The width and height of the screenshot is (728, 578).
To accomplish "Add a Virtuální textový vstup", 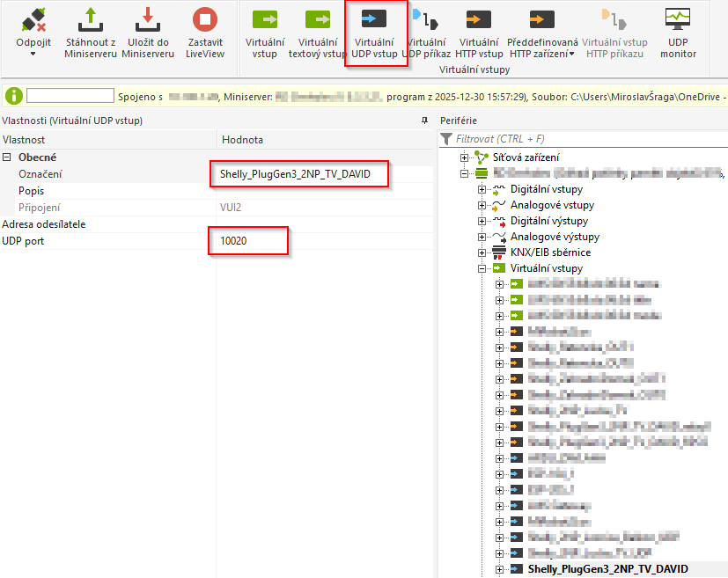I will coord(317,20).
